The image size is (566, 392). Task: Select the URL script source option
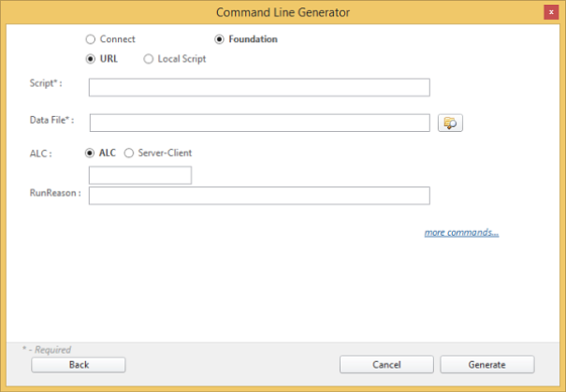91,59
